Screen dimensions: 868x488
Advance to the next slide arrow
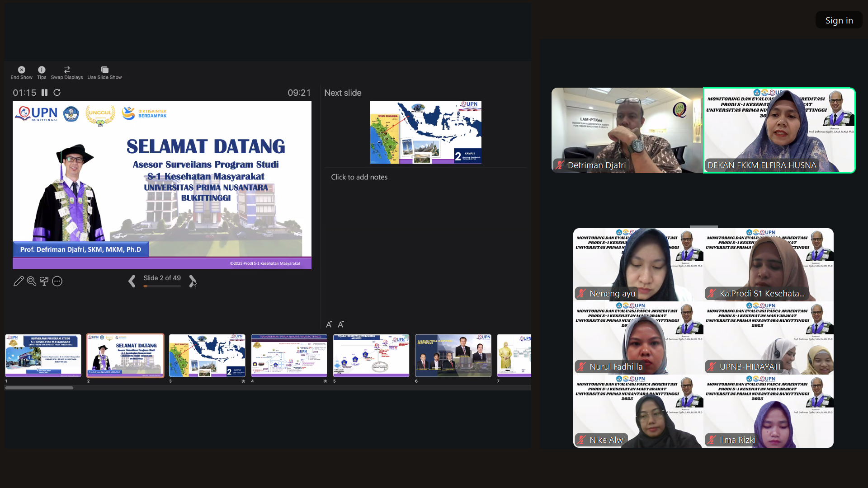pos(193,281)
